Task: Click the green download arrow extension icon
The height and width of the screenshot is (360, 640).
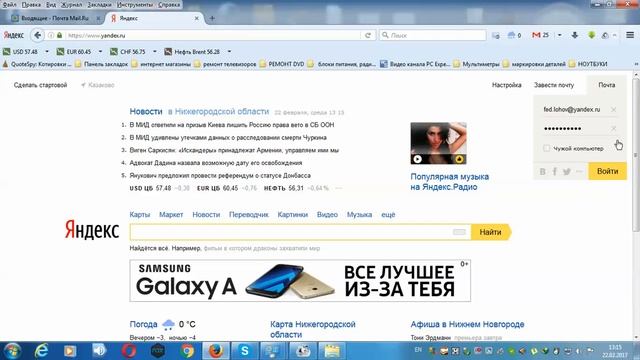Action: pyautogui.click(x=591, y=35)
